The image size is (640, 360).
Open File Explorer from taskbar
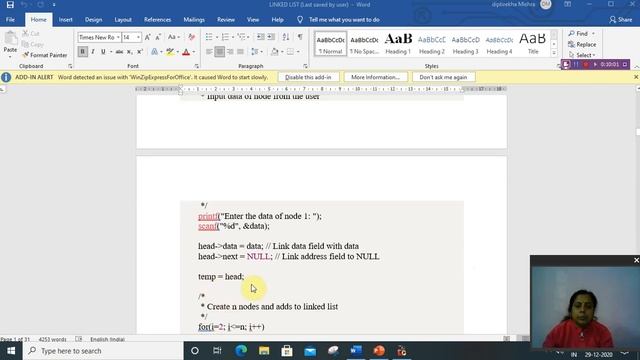click(264, 351)
